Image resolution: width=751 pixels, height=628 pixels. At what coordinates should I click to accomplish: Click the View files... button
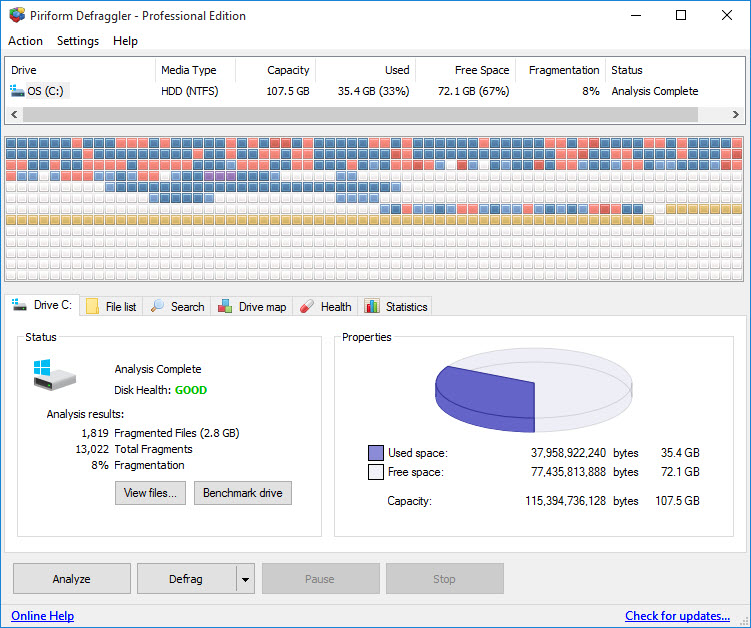150,493
